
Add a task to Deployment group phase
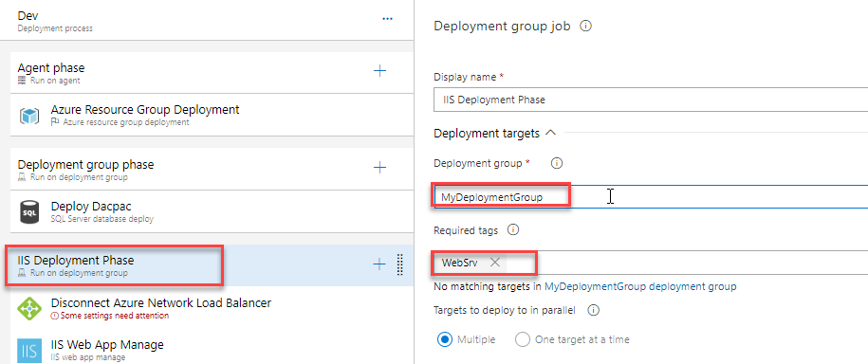pos(379,168)
